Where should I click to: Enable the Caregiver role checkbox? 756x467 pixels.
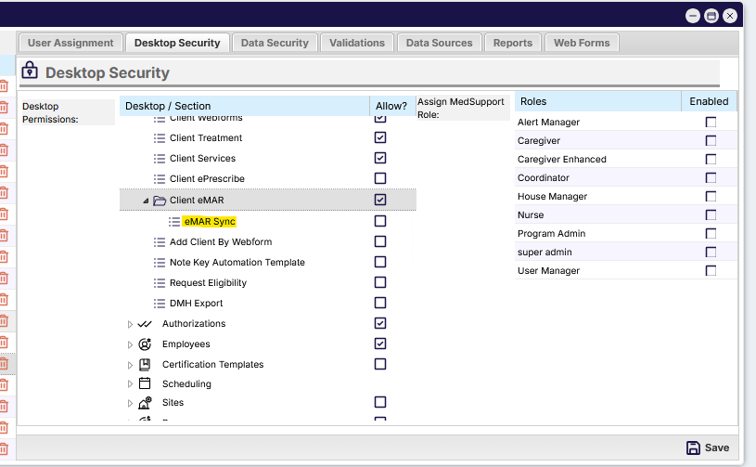point(711,140)
